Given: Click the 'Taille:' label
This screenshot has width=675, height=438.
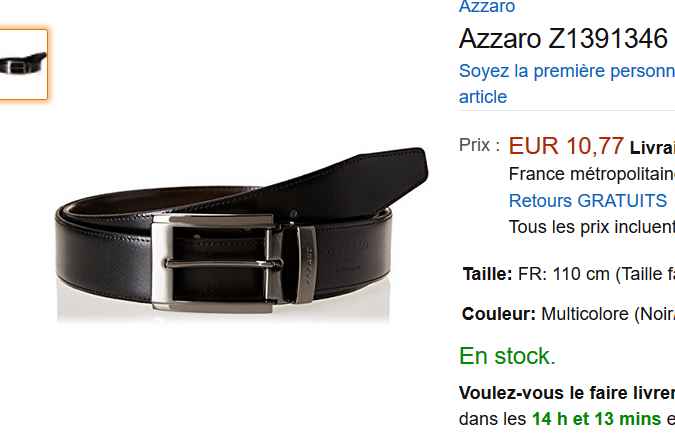Looking at the screenshot, I should click(x=487, y=274).
